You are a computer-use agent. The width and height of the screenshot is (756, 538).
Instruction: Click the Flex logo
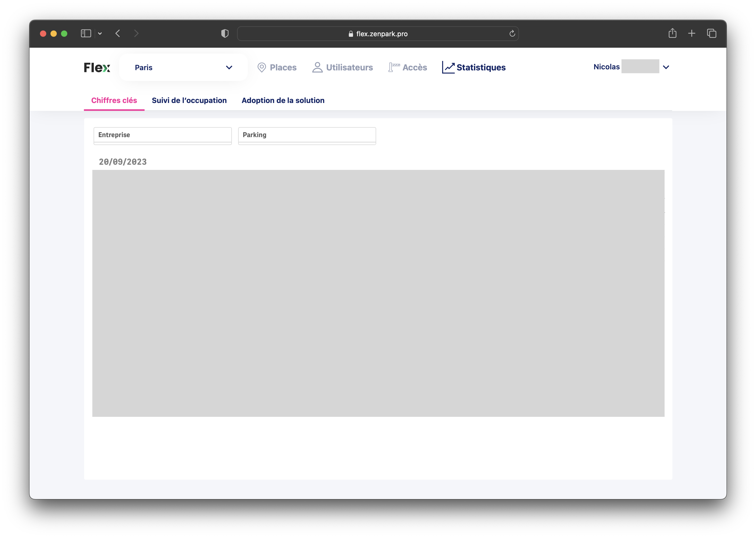97,68
